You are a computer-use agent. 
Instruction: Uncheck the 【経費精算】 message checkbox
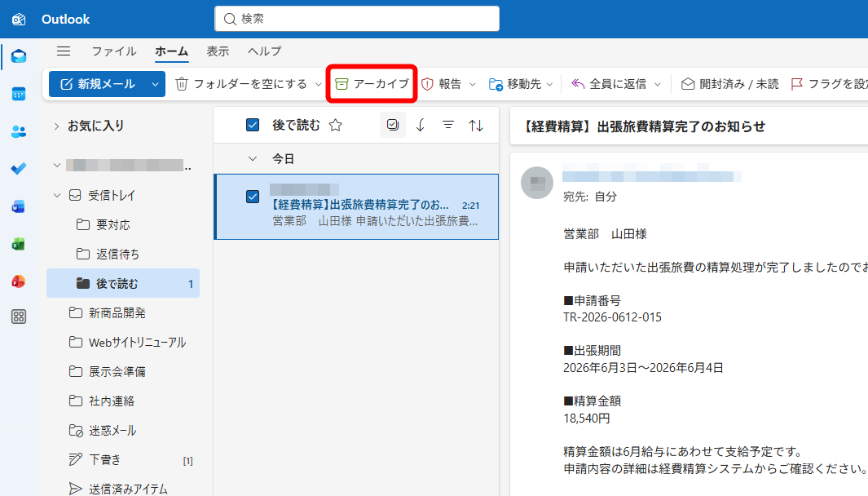[253, 197]
